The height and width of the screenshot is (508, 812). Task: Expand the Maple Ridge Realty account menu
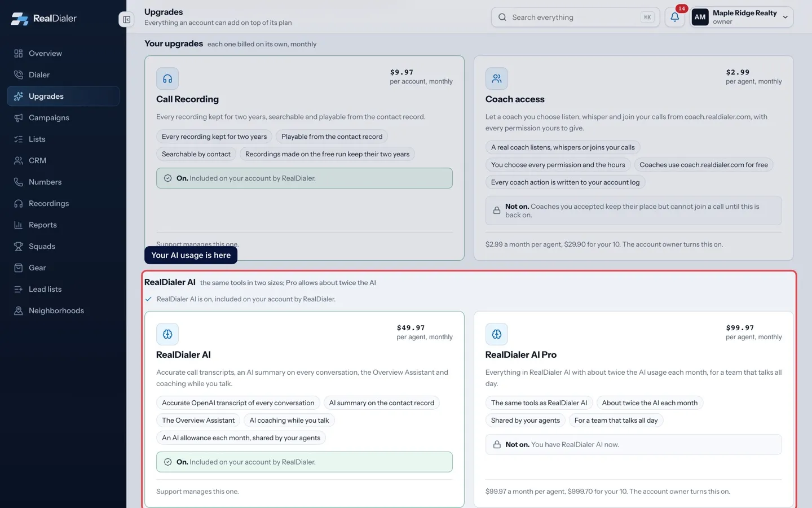point(742,17)
